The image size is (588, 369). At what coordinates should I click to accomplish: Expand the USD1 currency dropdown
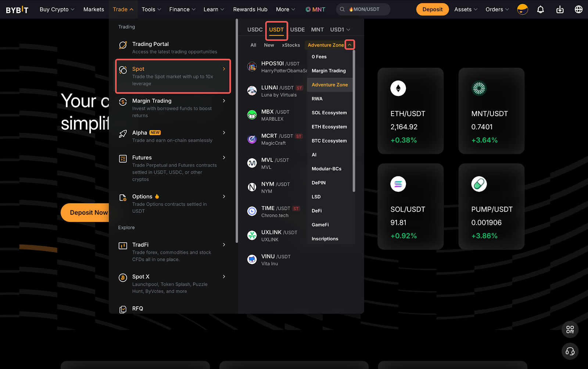(x=340, y=29)
